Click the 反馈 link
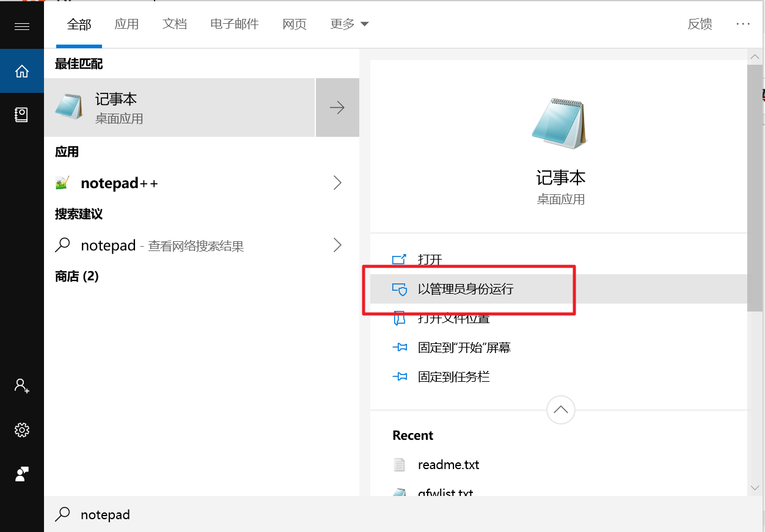The height and width of the screenshot is (532, 765). 700,24
